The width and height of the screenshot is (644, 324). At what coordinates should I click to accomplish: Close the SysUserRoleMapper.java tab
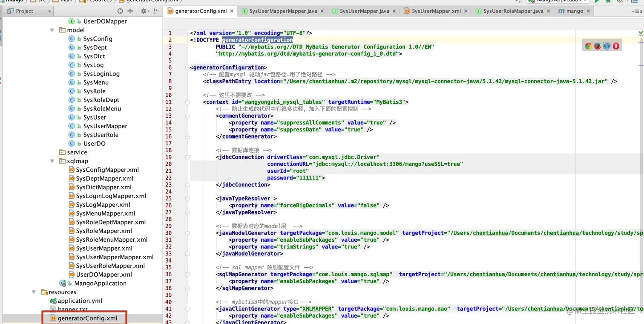[x=549, y=11]
